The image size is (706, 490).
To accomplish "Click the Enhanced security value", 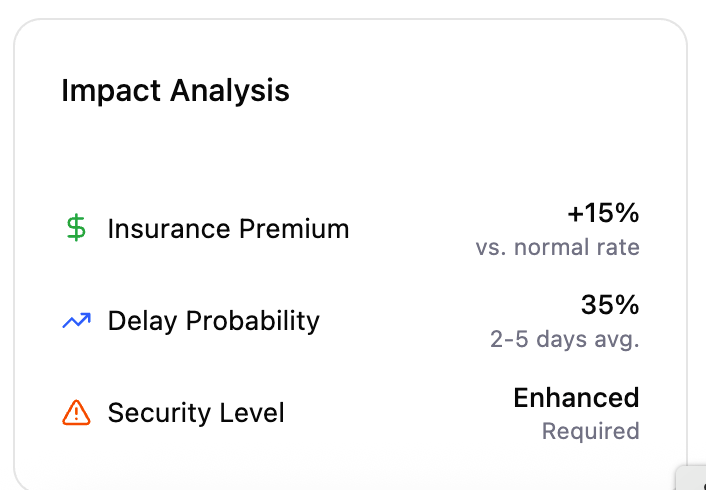I will pyautogui.click(x=576, y=398).
